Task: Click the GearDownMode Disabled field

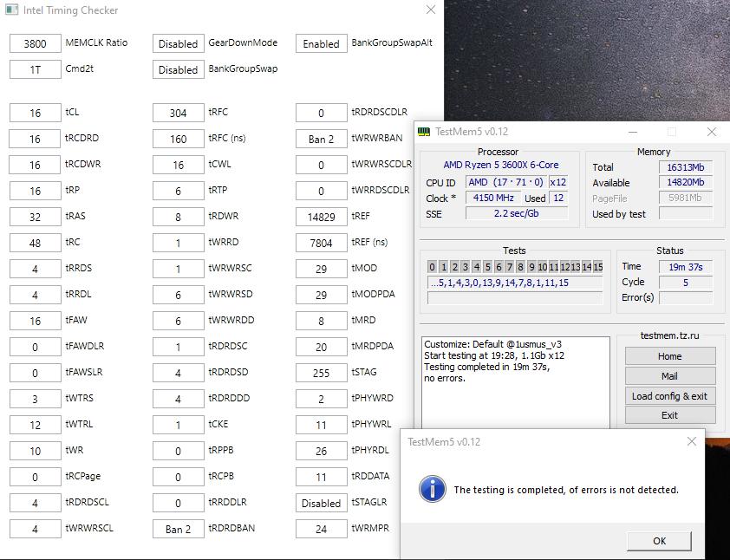Action: point(179,43)
